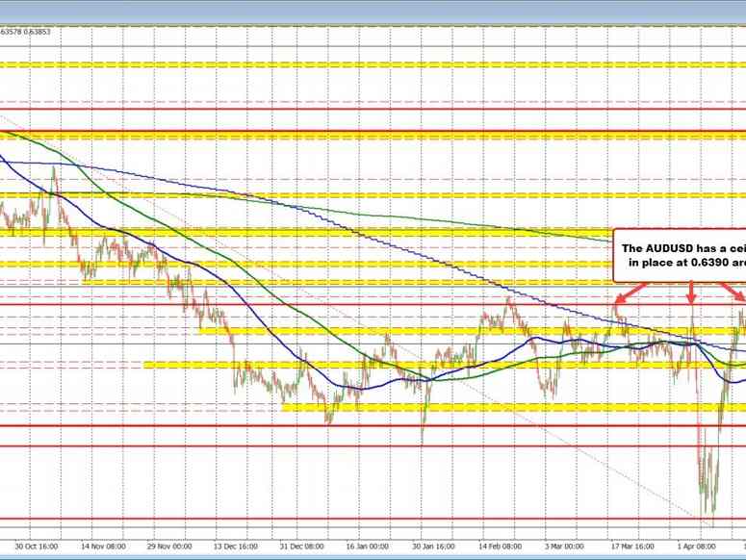Click the '14 Feb 08:00' time axis label
Image resolution: width=746 pixels, height=560 pixels.
coord(500,547)
